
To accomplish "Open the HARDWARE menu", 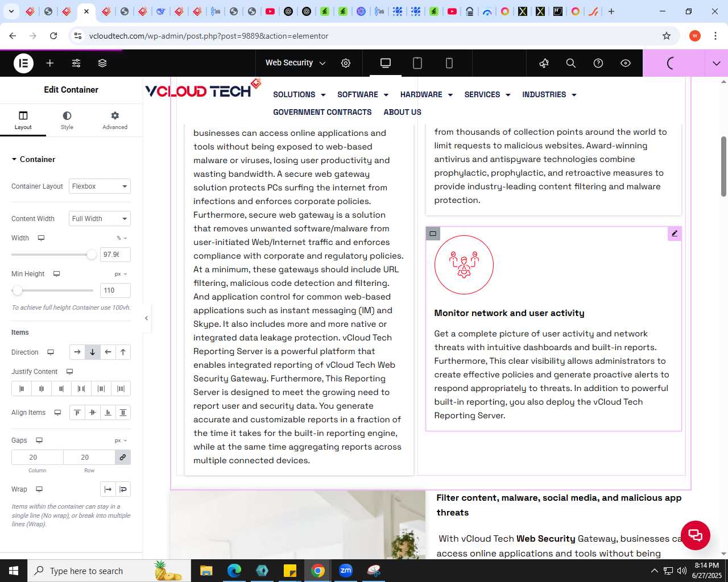I will pyautogui.click(x=427, y=95).
